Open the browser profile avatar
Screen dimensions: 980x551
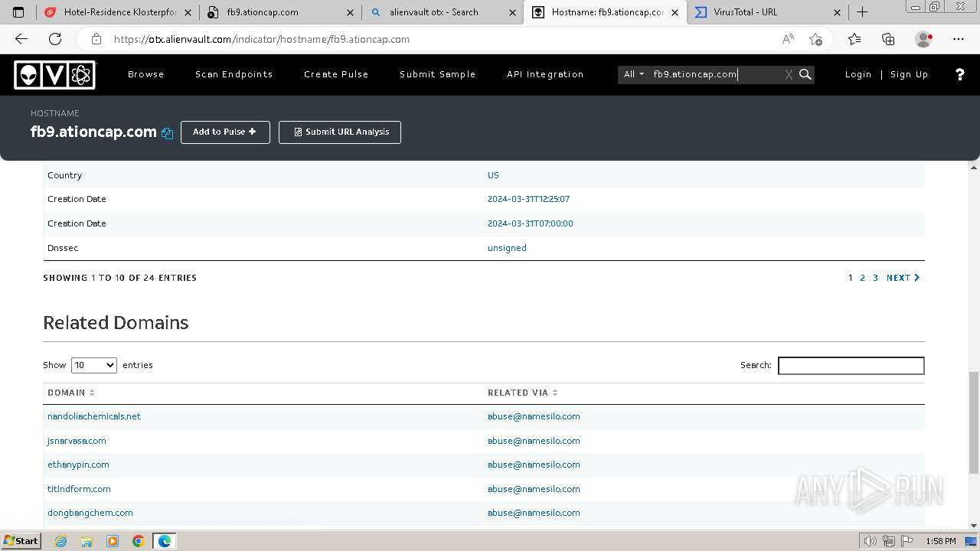(923, 39)
